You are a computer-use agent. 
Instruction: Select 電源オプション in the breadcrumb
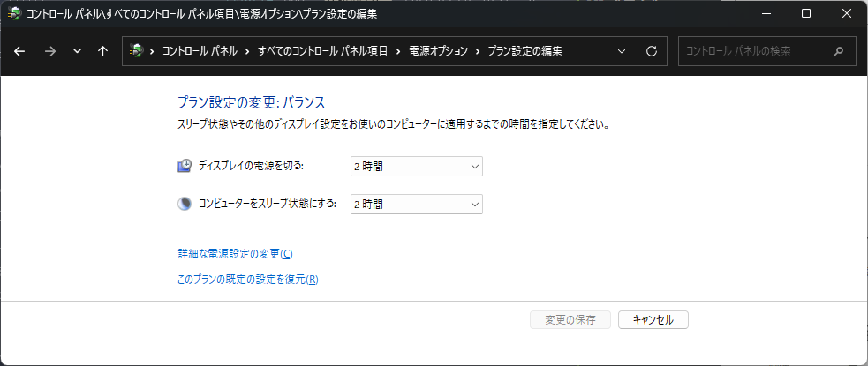pyautogui.click(x=436, y=51)
